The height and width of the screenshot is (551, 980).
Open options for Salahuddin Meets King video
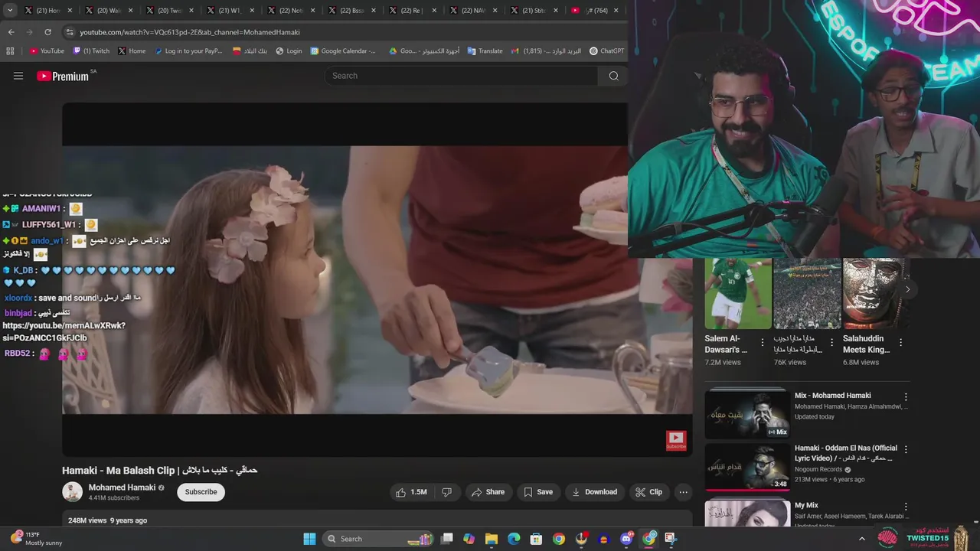(x=900, y=343)
